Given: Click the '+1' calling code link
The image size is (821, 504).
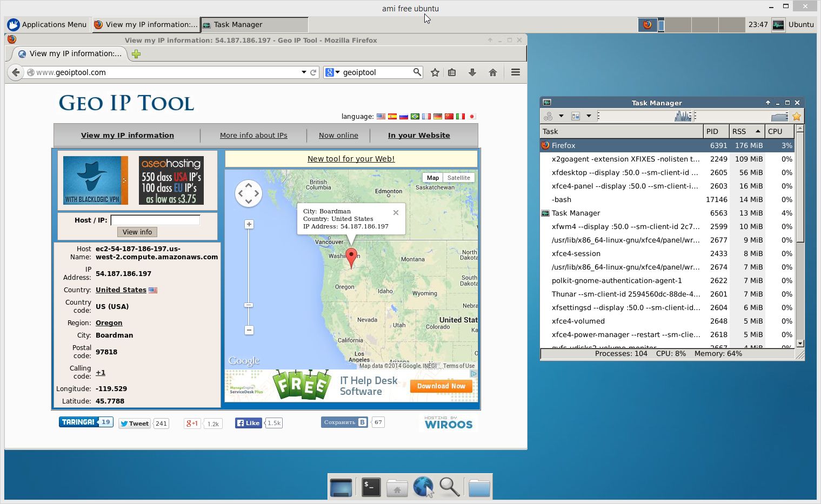Looking at the screenshot, I should 101,373.
